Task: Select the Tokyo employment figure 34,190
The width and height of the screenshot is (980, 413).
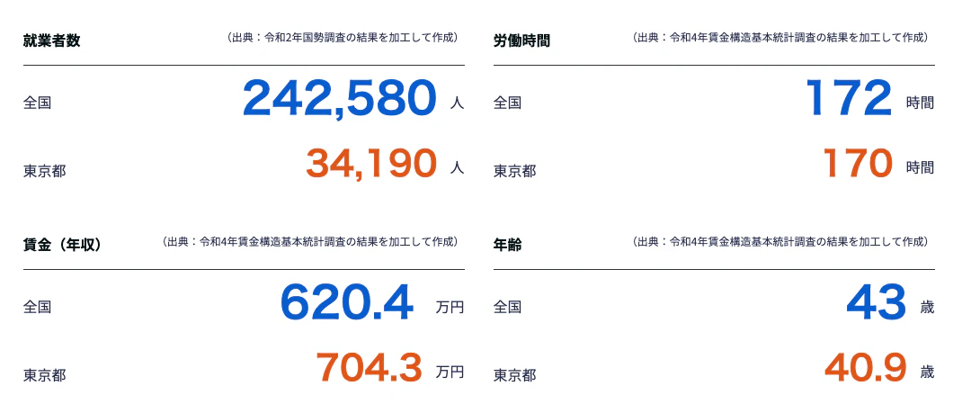Action: 371,164
